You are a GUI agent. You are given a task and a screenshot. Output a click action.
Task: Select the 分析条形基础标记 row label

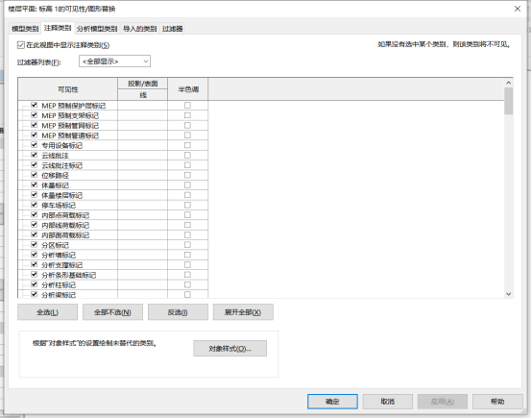(x=68, y=275)
